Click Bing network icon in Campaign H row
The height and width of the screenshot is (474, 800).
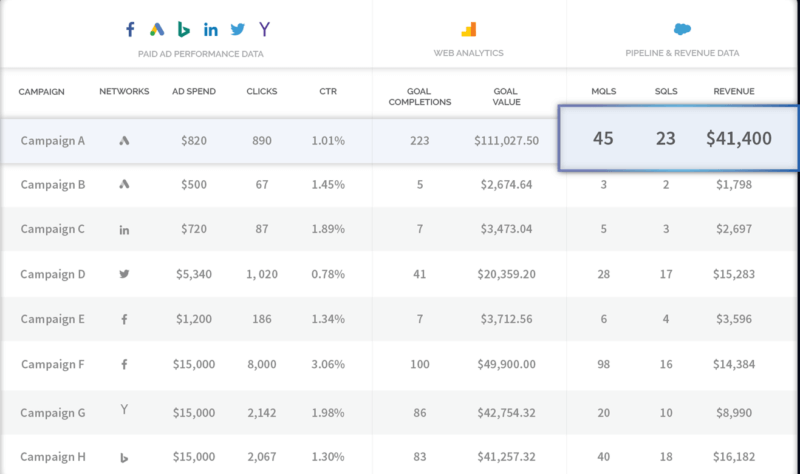tap(124, 457)
